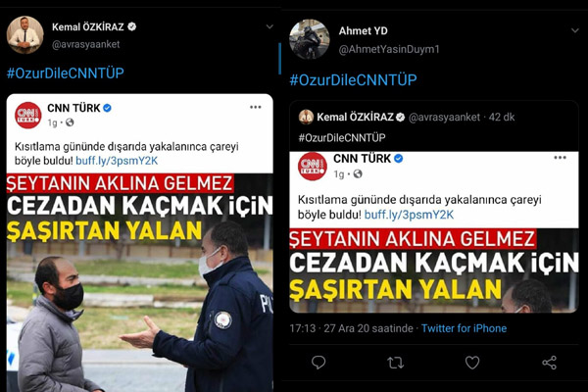Open Ahmet YD profile picture
This screenshot has width=588, height=392.
click(310, 39)
